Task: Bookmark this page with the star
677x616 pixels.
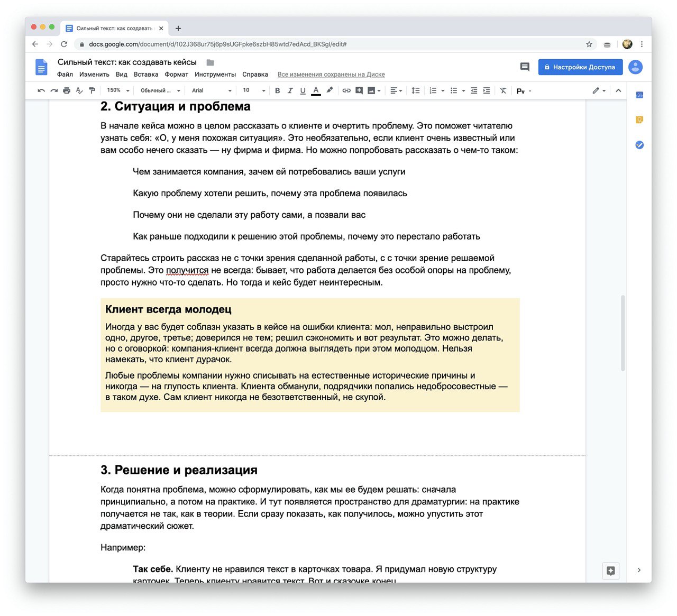Action: pyautogui.click(x=589, y=44)
